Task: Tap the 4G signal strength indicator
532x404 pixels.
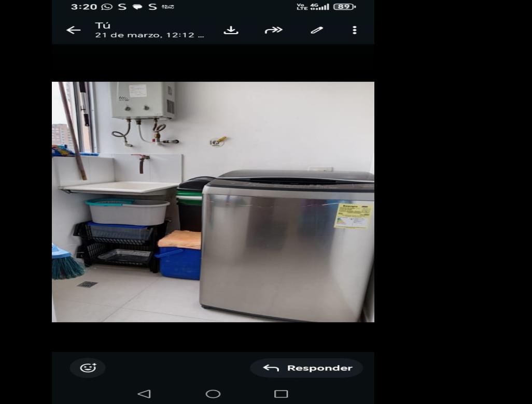Action: (x=319, y=7)
